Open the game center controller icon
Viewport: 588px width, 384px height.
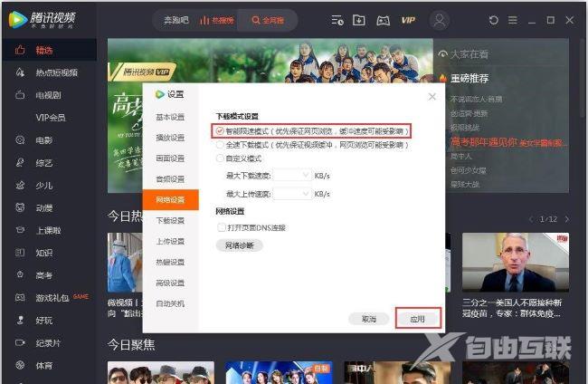pyautogui.click(x=383, y=20)
